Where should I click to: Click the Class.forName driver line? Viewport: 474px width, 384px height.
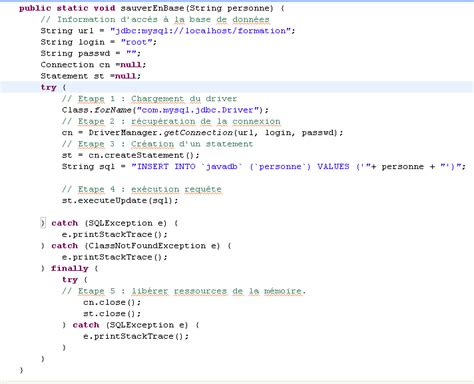coord(165,110)
